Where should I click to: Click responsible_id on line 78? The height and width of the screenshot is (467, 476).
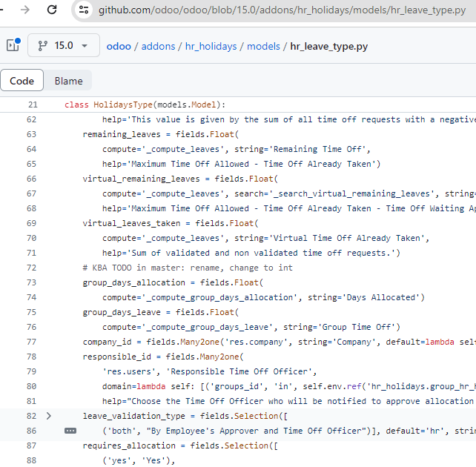117,357
